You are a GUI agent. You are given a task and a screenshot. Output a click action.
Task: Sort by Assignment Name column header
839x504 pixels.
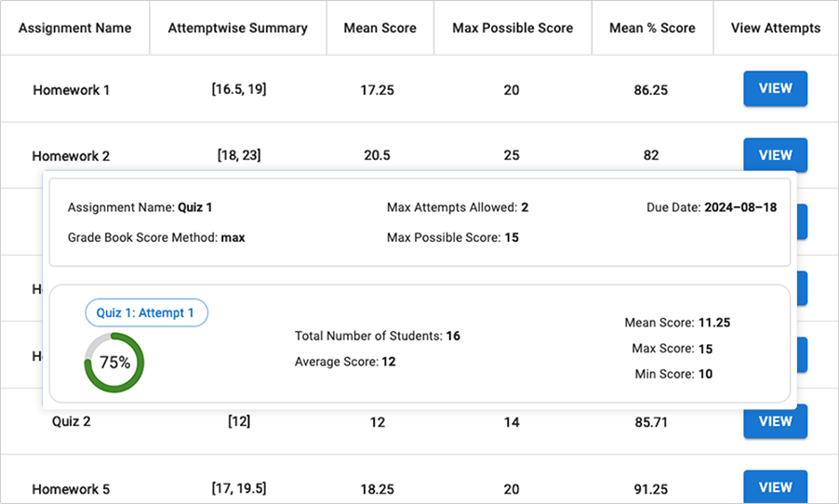pyautogui.click(x=74, y=28)
